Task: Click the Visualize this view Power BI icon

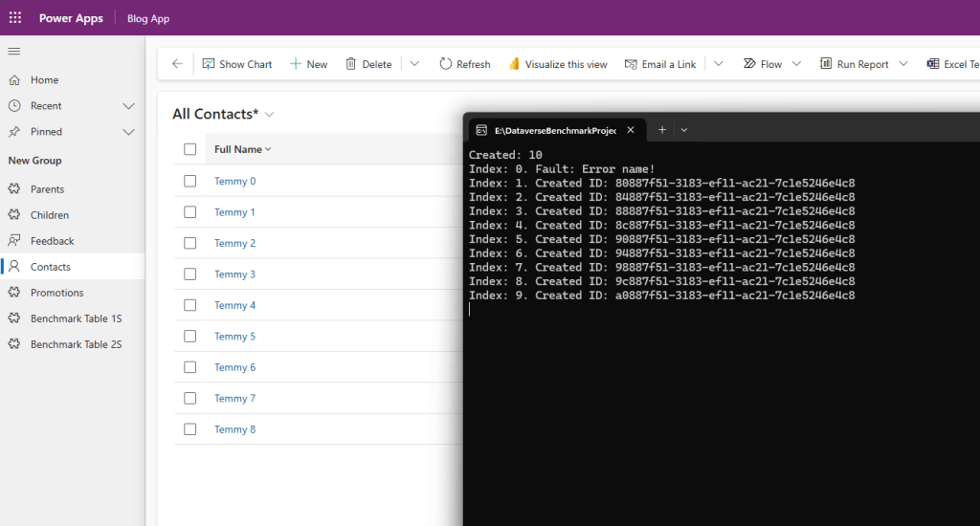Action: (514, 64)
